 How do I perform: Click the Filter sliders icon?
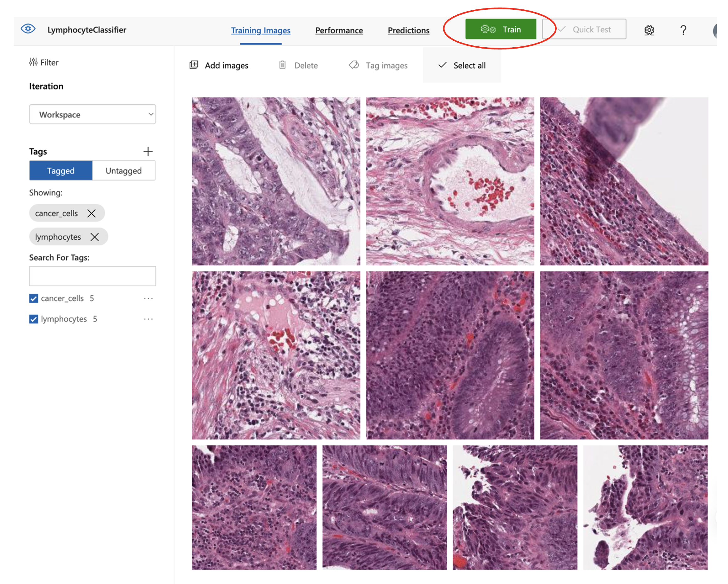[x=33, y=62]
